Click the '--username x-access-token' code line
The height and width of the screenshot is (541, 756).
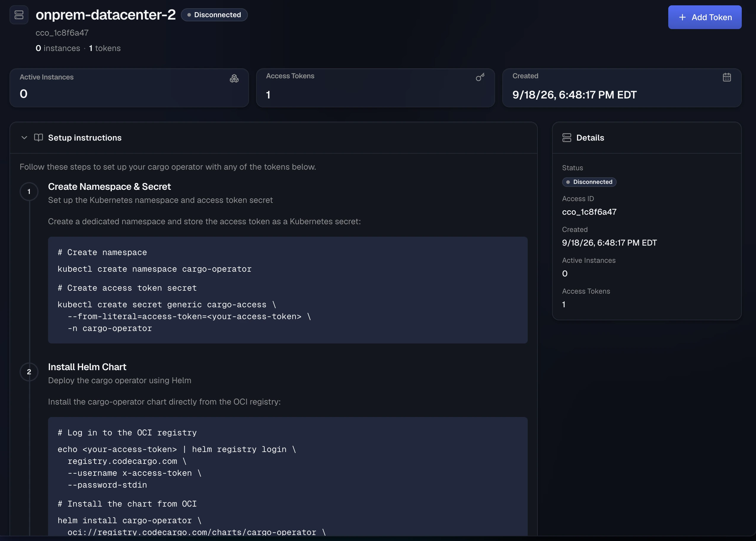(135, 473)
